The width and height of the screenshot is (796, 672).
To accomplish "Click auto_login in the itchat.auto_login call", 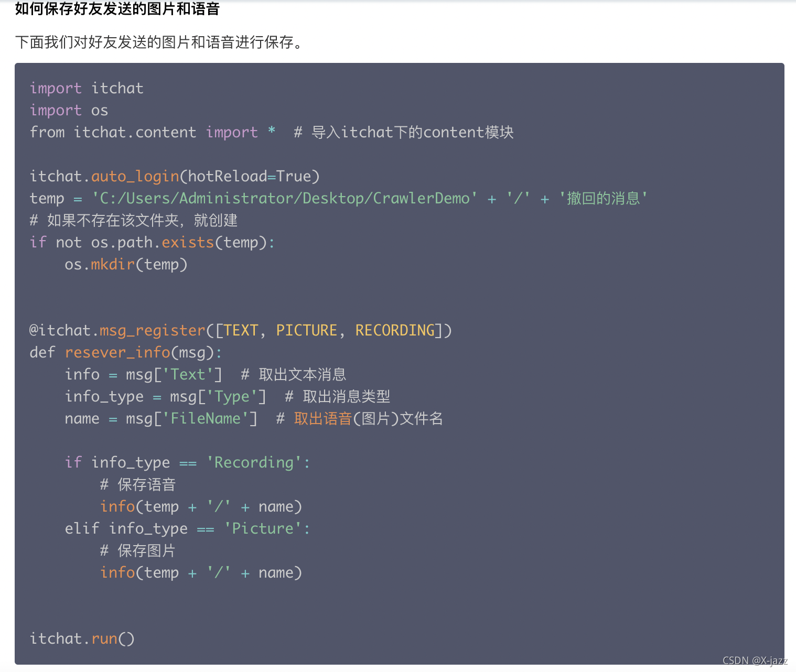I will [135, 176].
